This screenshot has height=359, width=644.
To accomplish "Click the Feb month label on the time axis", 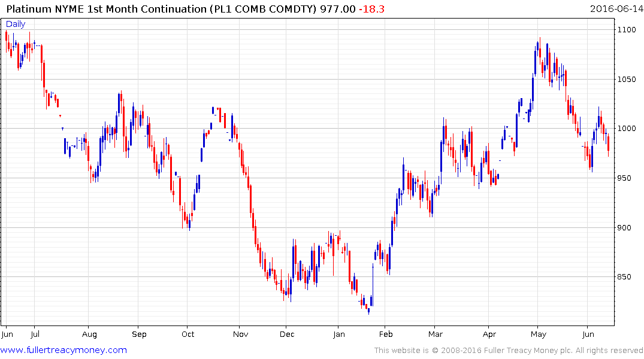I will (386, 334).
